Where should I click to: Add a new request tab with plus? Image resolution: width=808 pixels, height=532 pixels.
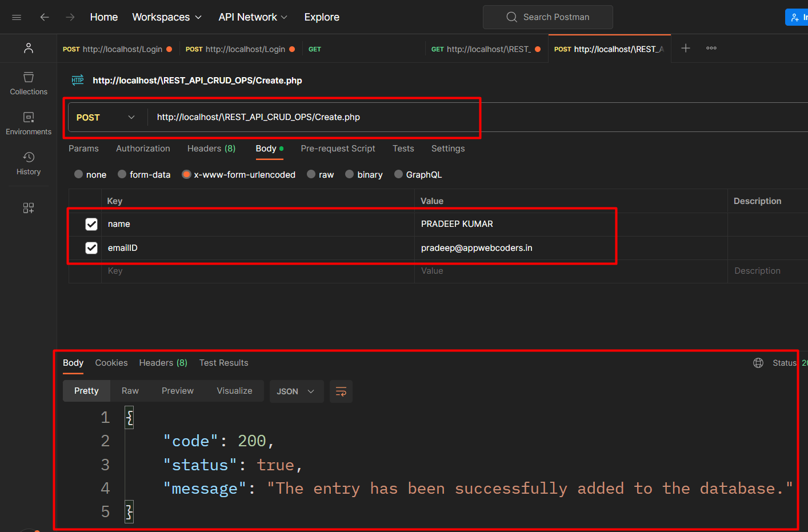tap(686, 48)
